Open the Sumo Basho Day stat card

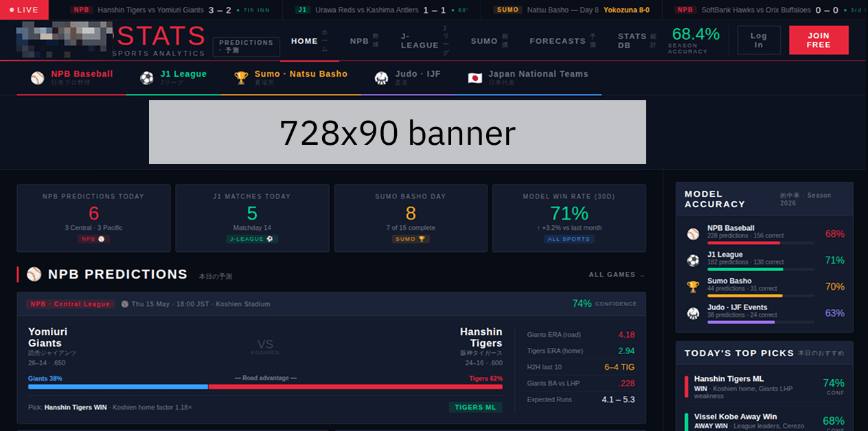pyautogui.click(x=411, y=218)
